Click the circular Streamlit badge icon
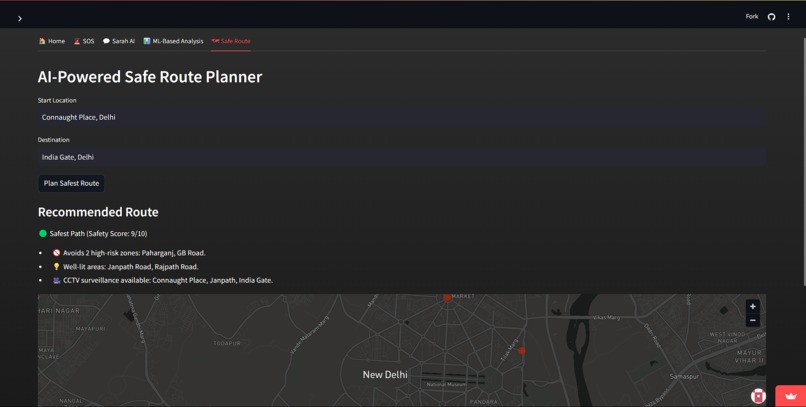Viewport: 806px width, 407px height. (x=758, y=396)
